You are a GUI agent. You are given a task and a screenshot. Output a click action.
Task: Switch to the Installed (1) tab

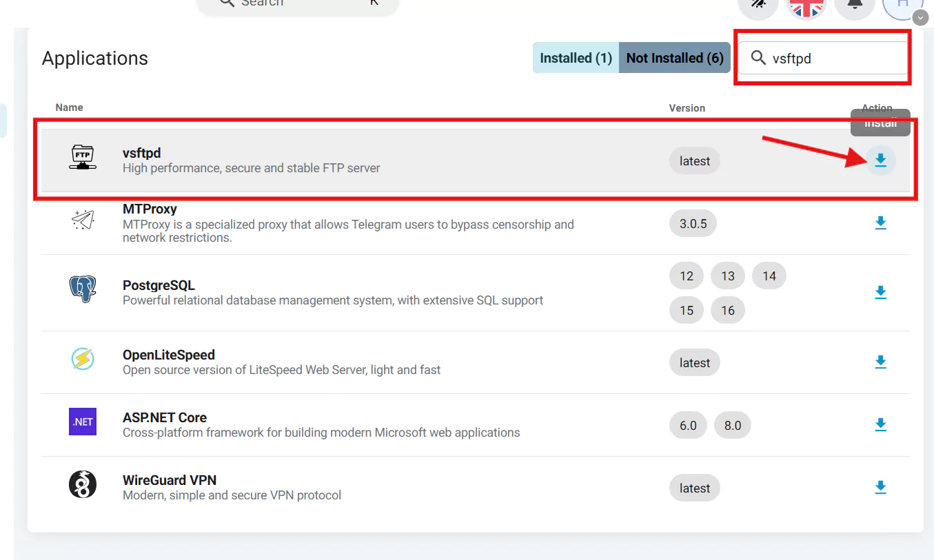(576, 58)
